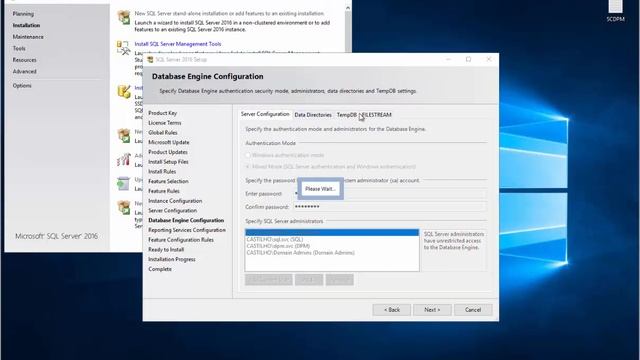Viewport: 640px width, 360px height.
Task: Click the Add Current User button
Action: [269, 280]
